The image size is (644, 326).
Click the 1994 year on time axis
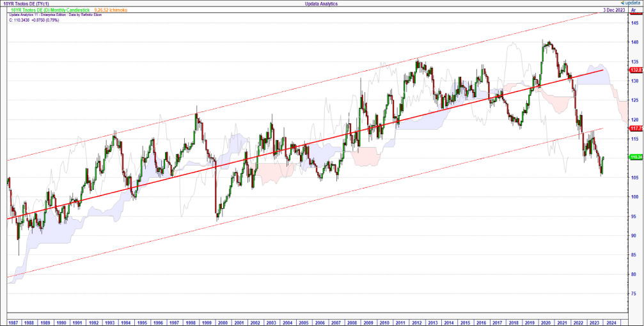click(x=126, y=323)
